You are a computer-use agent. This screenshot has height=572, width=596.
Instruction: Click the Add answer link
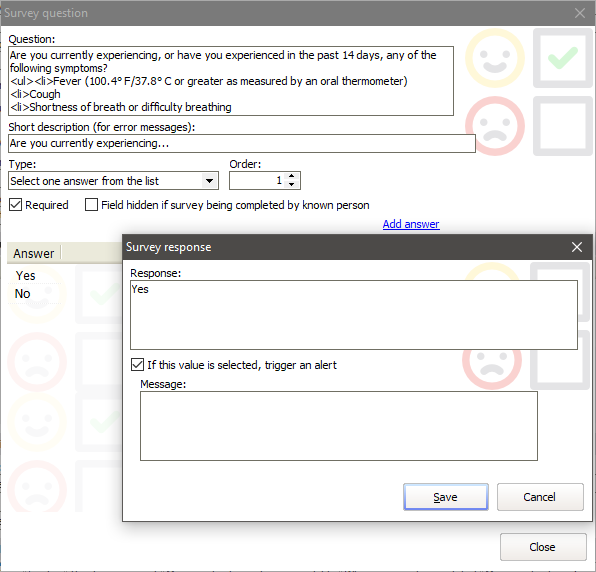coord(411,224)
